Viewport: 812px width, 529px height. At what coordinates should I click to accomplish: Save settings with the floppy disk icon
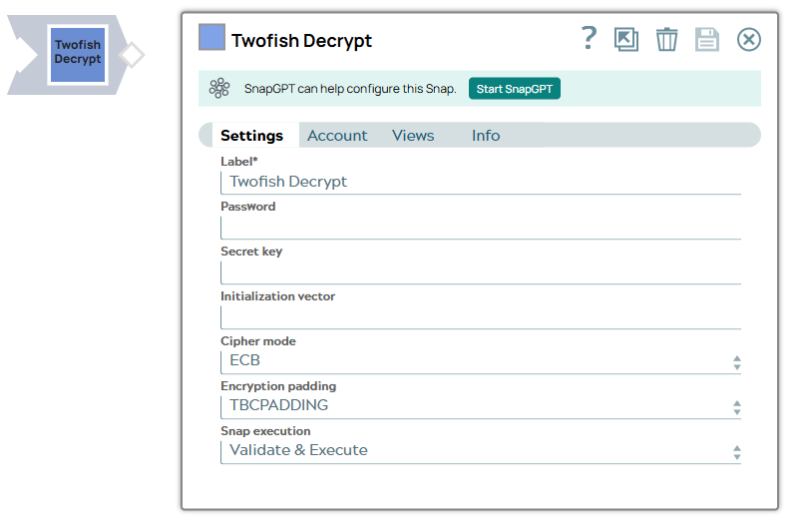pos(707,39)
